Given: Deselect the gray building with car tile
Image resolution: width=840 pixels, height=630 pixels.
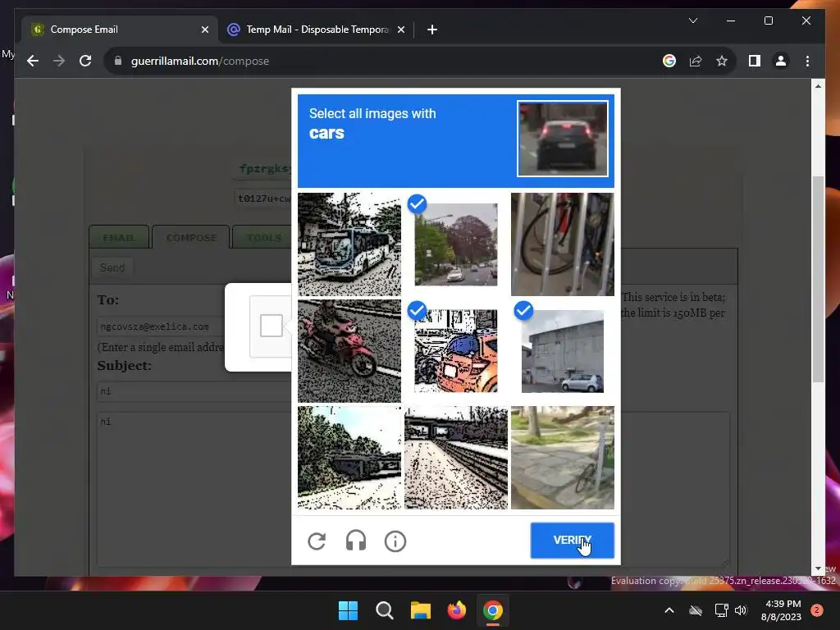Looking at the screenshot, I should pos(563,351).
